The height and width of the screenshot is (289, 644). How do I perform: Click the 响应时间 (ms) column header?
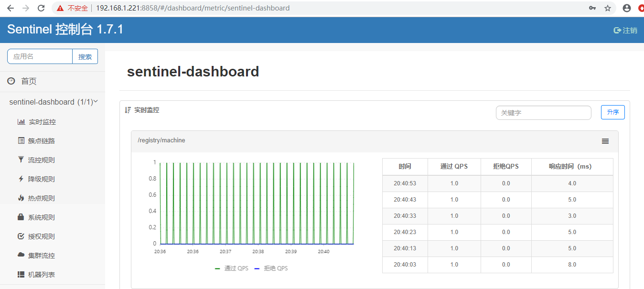(x=572, y=166)
